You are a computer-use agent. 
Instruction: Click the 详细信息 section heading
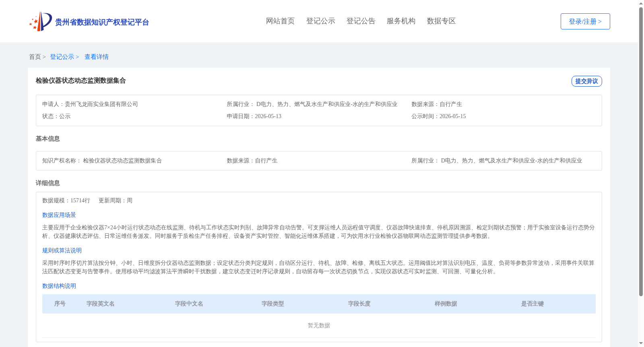click(47, 183)
